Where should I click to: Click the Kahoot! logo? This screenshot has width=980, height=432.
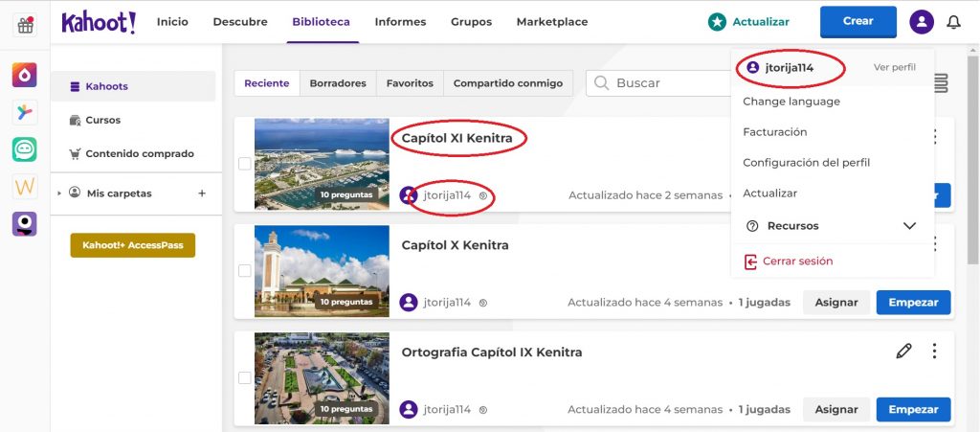point(99,22)
